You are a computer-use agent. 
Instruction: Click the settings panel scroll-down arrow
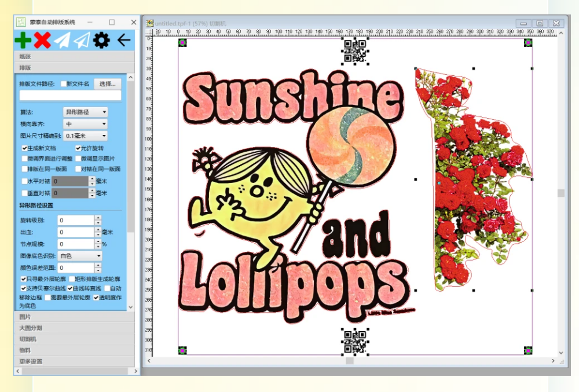(131, 307)
